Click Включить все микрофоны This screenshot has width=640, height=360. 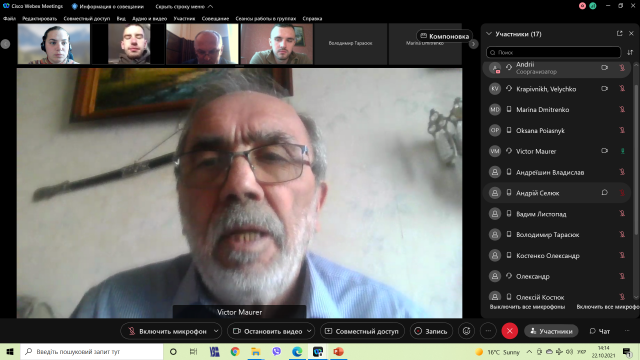point(608,307)
